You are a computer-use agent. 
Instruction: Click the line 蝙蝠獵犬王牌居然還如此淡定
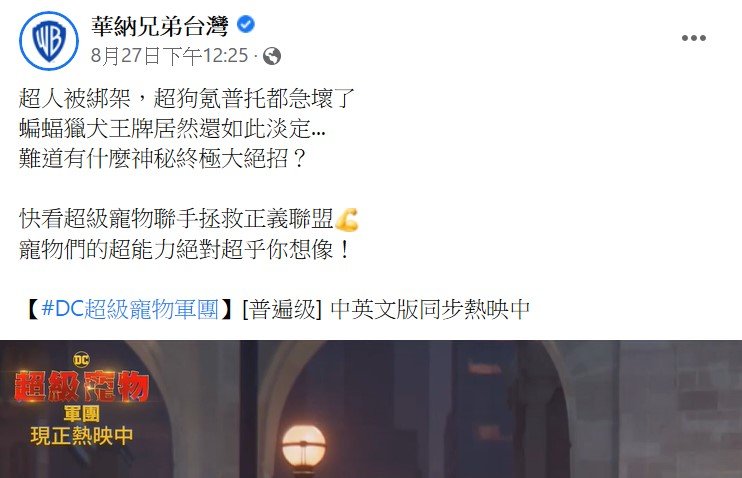(x=172, y=128)
